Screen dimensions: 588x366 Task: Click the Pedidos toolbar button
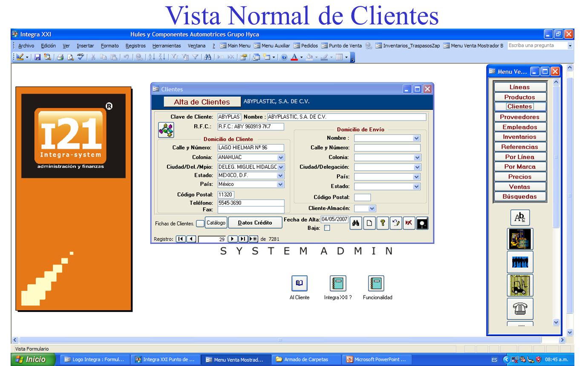click(x=306, y=46)
